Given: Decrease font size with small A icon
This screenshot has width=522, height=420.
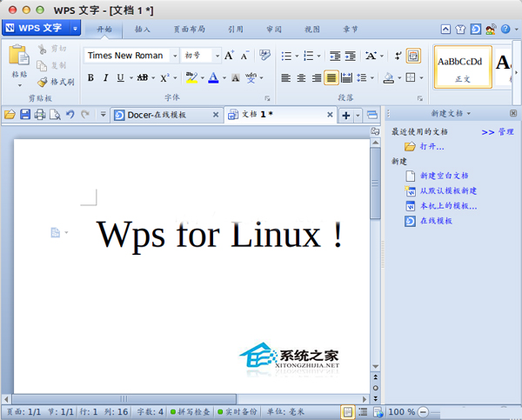Looking at the screenshot, I should (x=244, y=56).
